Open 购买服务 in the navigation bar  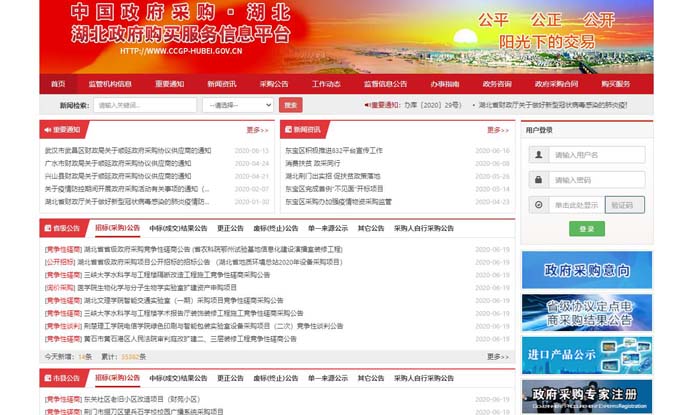click(616, 84)
